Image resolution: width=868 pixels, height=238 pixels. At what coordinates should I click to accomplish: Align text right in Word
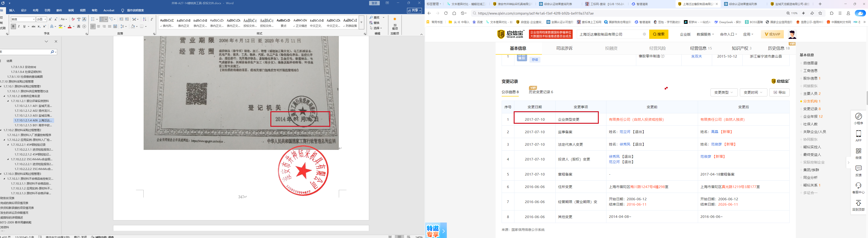pos(104,26)
